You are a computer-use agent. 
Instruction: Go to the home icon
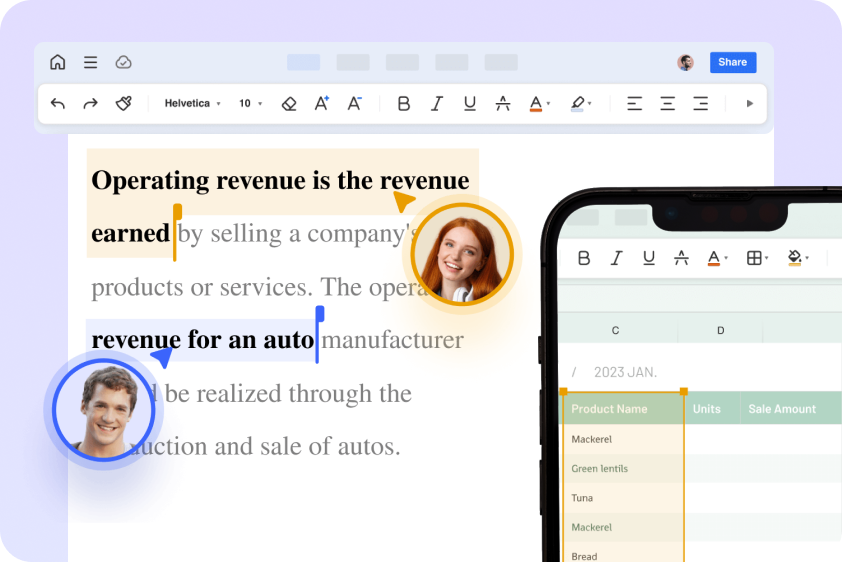[57, 62]
